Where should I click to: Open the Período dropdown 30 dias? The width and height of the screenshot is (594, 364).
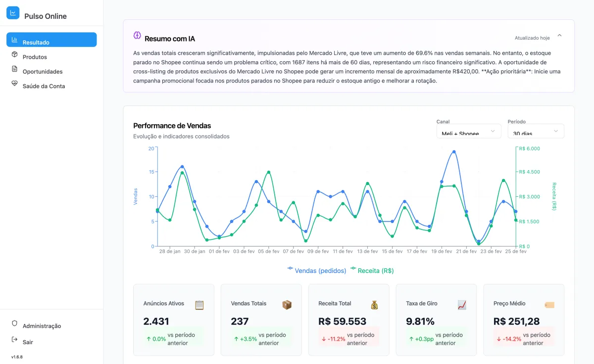[x=536, y=131]
